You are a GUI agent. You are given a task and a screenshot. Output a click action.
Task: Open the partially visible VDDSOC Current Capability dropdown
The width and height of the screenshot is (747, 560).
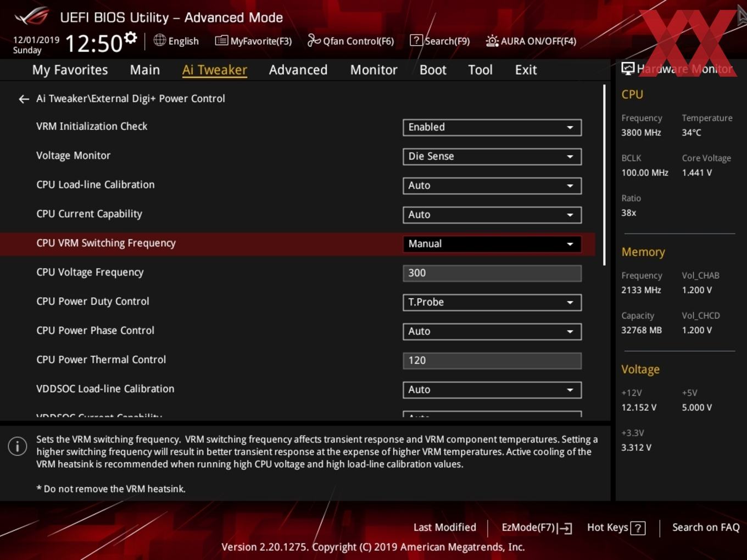pos(492,414)
